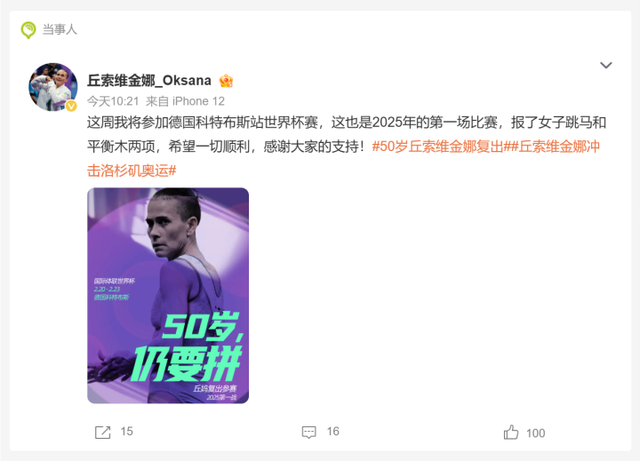The image size is (640, 461).
Task: Click the 来自 iPhone 12 source link
Action: (185, 101)
